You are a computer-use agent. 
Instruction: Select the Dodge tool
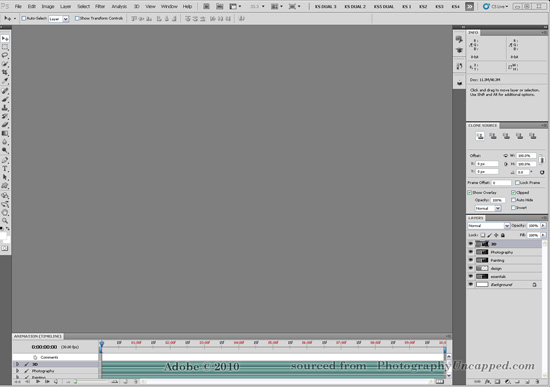(5, 150)
